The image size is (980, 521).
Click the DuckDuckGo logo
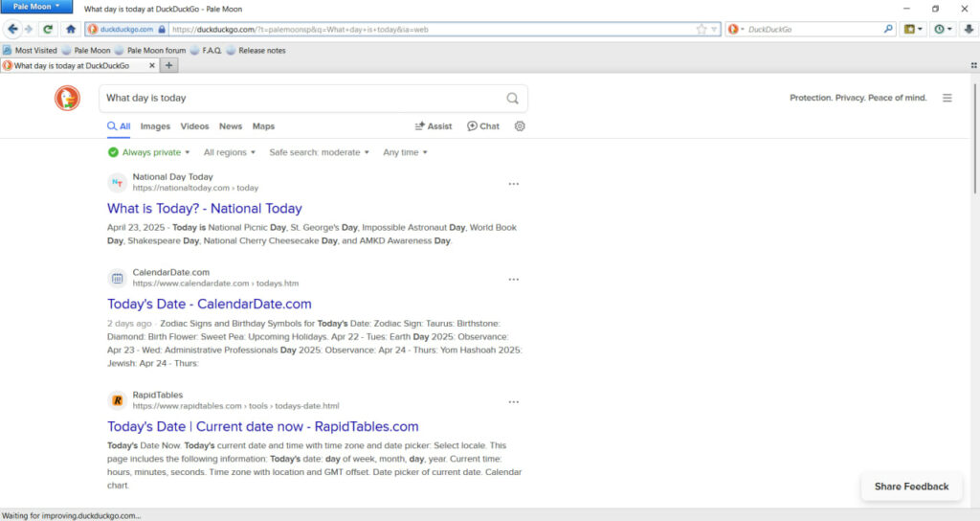click(x=67, y=99)
